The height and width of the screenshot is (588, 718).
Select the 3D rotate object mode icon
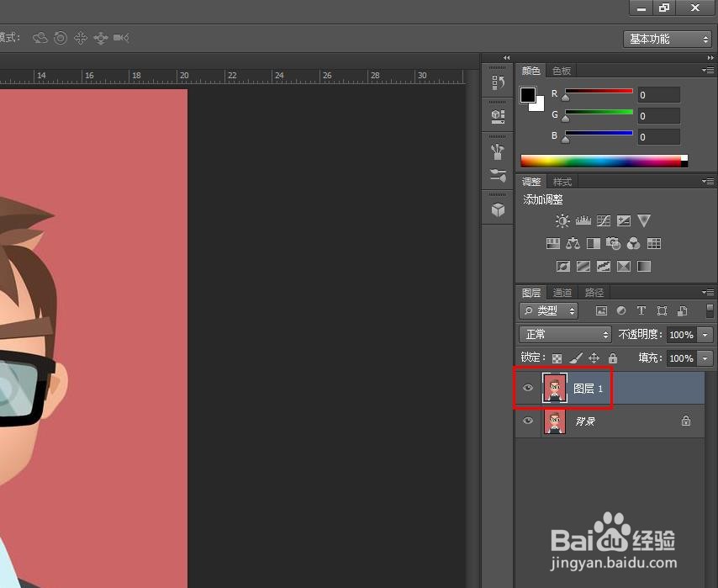click(x=40, y=38)
